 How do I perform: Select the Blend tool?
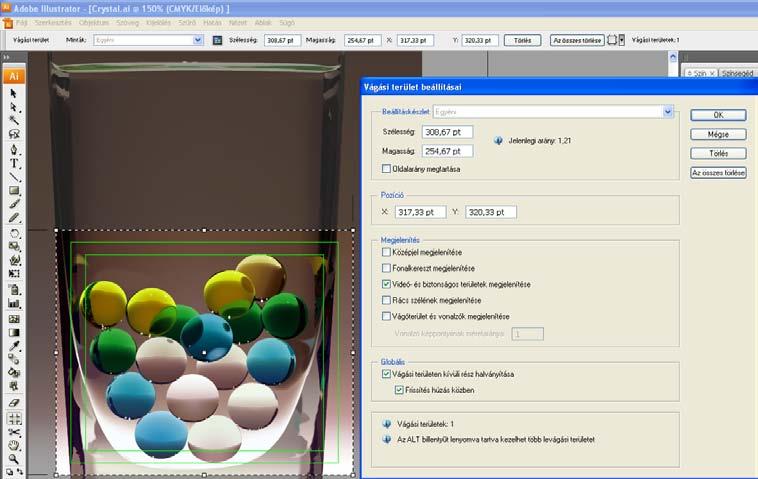(x=14, y=359)
